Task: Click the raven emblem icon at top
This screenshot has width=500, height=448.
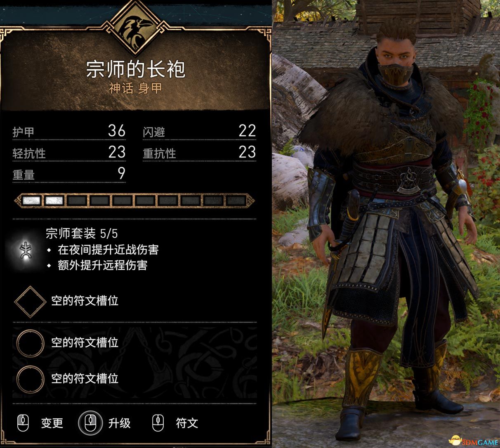Action: [135, 28]
